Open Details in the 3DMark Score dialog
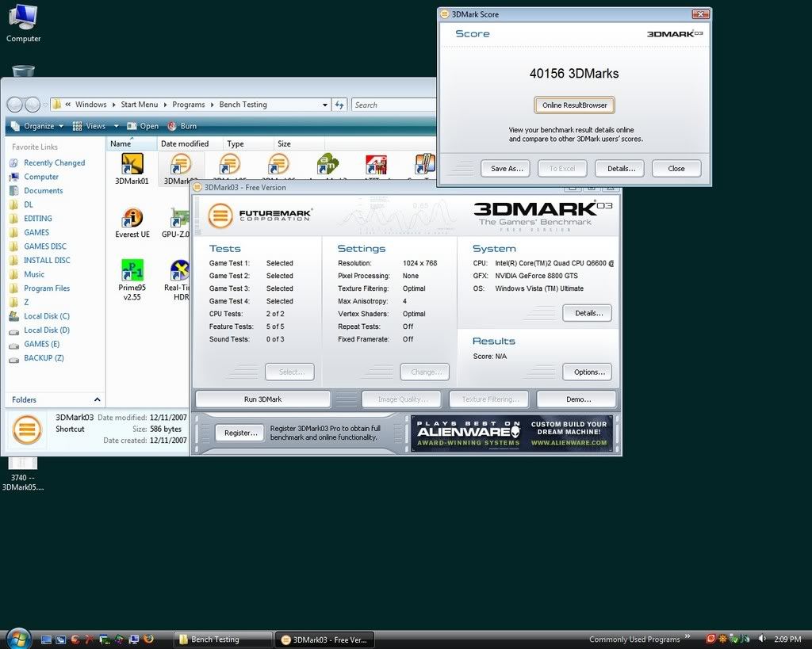This screenshot has width=812, height=649. (621, 169)
